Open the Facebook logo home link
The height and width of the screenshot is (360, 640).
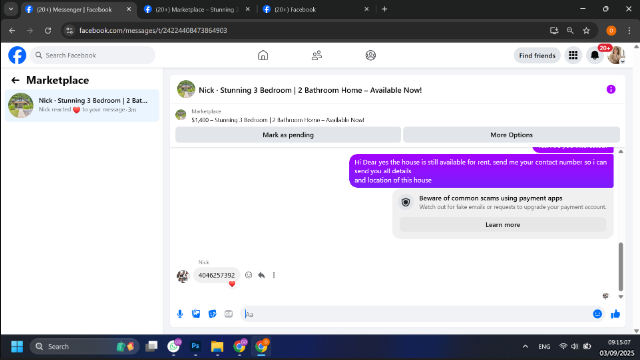point(17,55)
